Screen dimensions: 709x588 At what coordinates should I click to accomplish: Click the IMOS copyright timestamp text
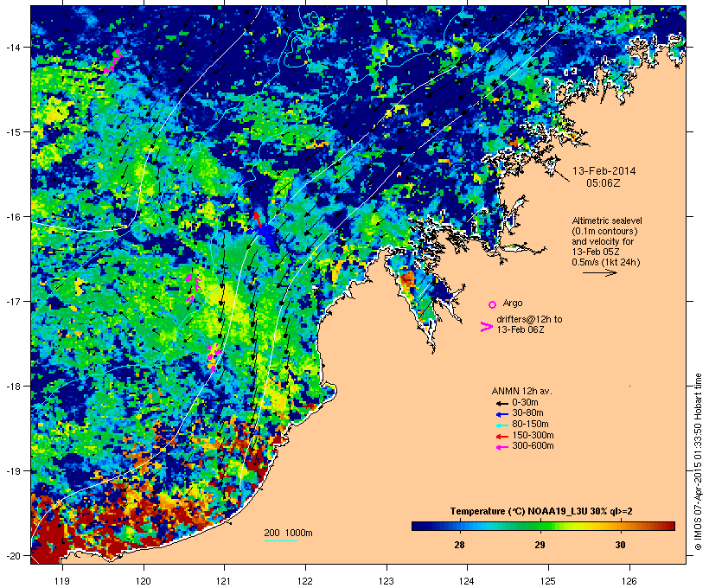[698, 462]
